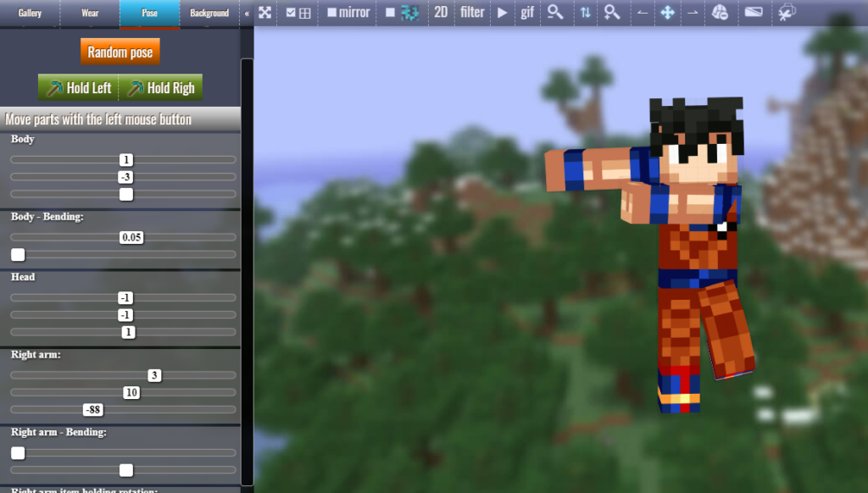
Task: Toggle the pixelated noise checkbox
Action: pos(390,12)
